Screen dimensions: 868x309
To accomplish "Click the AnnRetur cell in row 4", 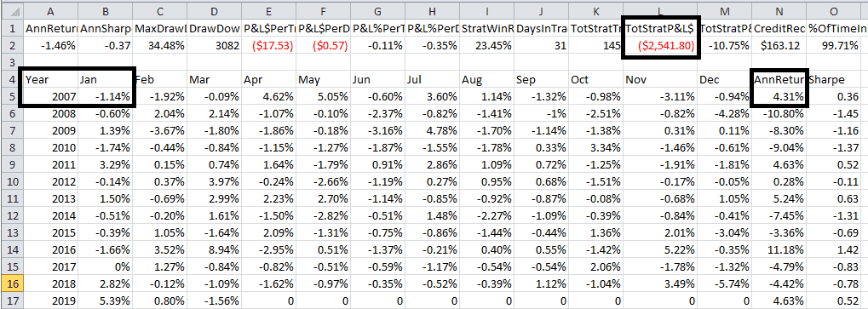I will [x=779, y=80].
